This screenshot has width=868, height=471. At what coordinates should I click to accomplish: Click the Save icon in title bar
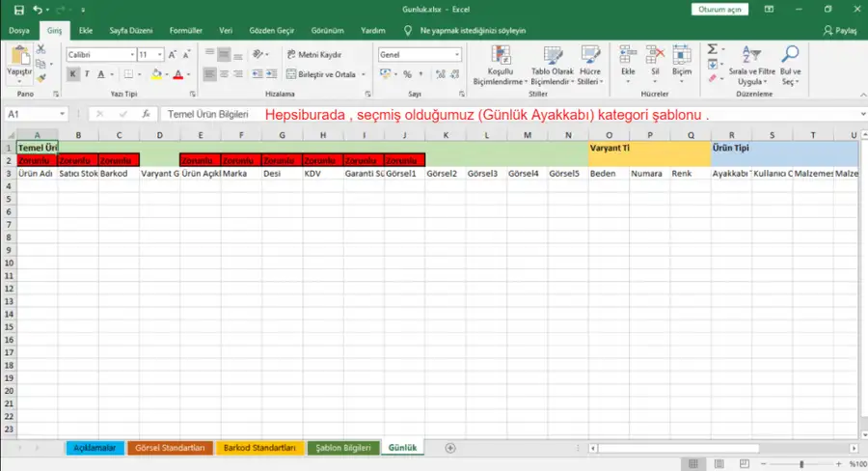click(x=19, y=10)
